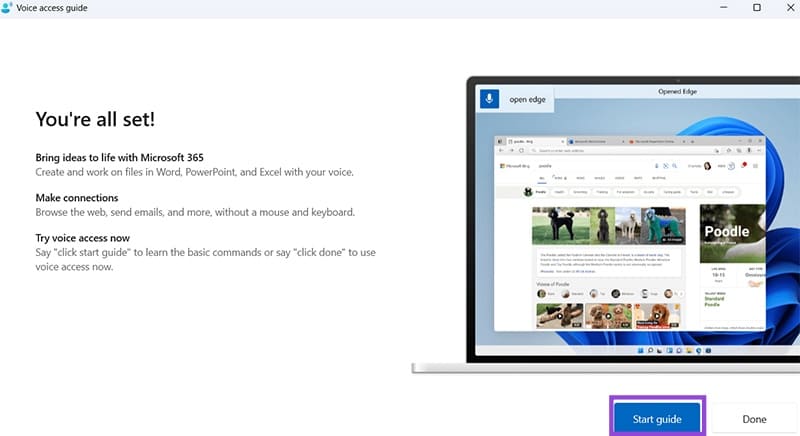Click the Start guide button

(657, 419)
